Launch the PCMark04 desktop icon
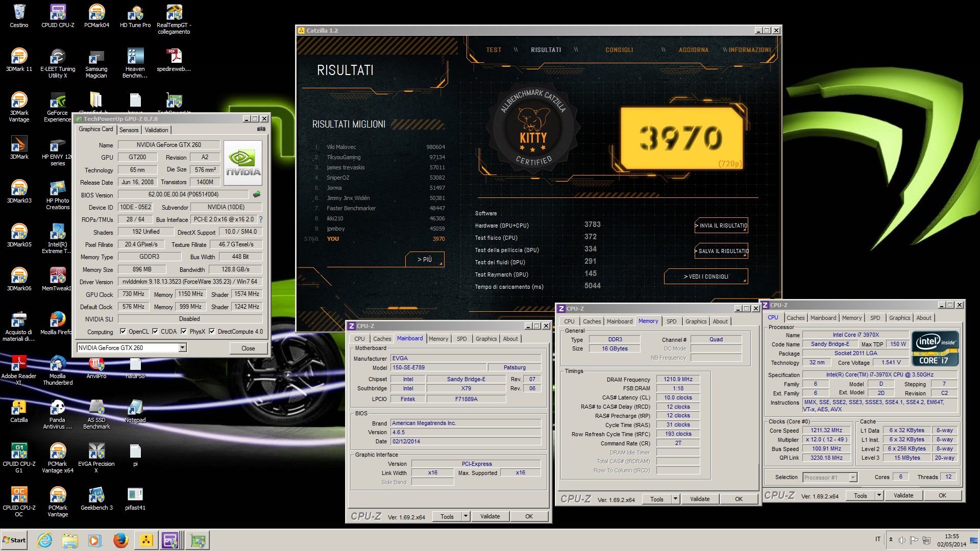This screenshot has width=980, height=551. pyautogui.click(x=96, y=16)
